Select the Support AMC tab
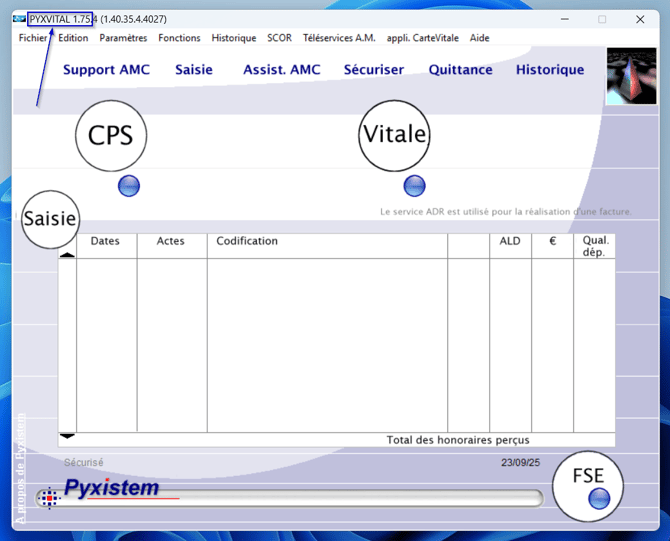 pyautogui.click(x=106, y=70)
